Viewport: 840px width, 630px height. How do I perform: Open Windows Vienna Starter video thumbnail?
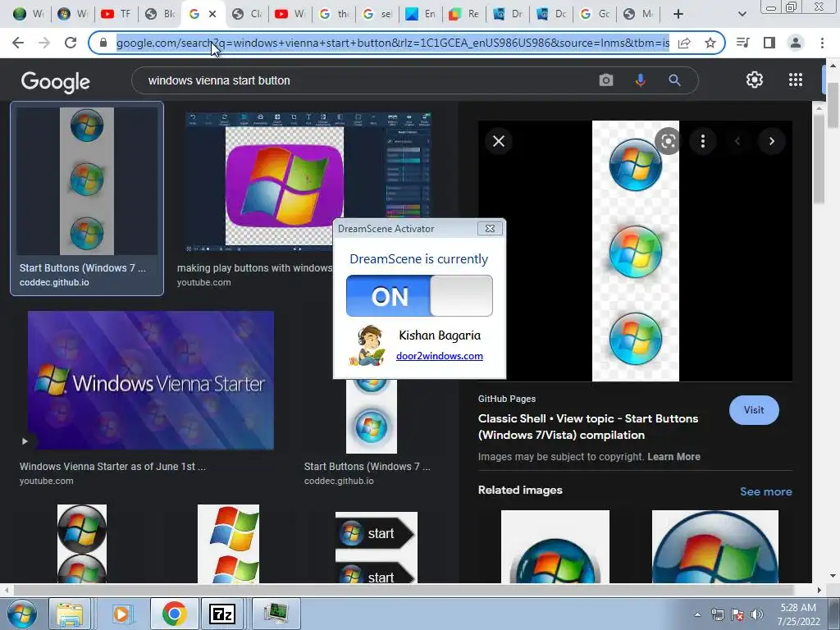click(151, 381)
